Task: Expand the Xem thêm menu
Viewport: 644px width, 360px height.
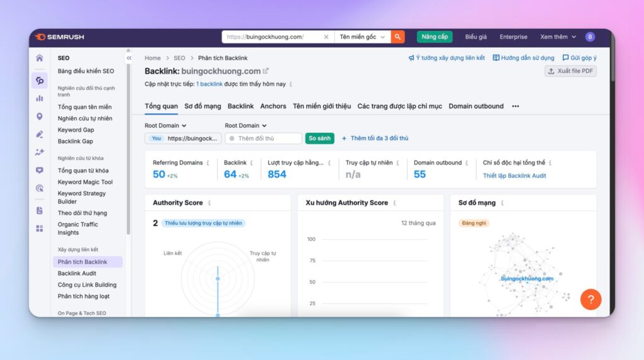Action: [x=558, y=37]
